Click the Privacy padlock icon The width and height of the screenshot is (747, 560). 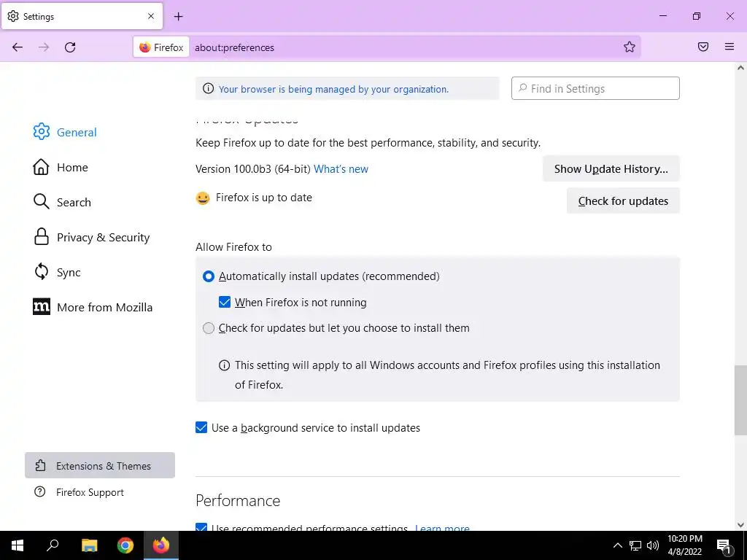click(42, 237)
